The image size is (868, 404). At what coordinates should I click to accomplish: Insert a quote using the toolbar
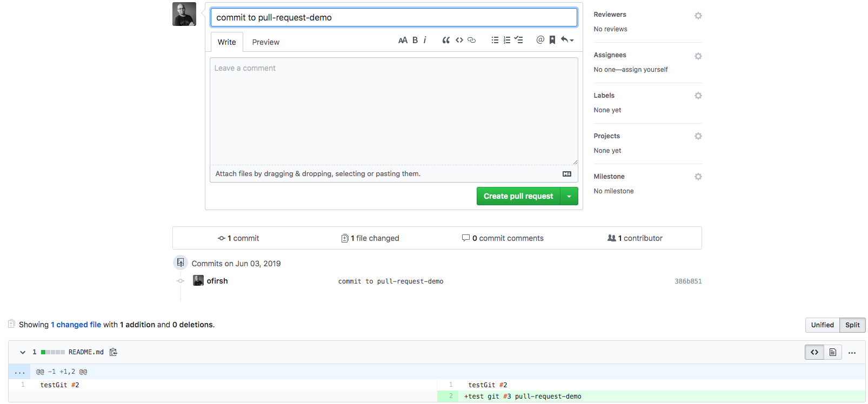(446, 40)
